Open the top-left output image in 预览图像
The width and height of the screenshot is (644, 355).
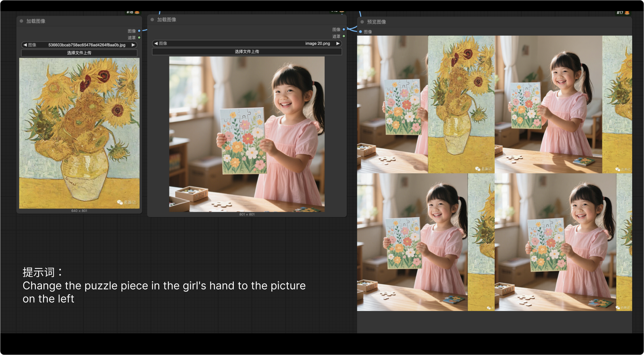426,104
